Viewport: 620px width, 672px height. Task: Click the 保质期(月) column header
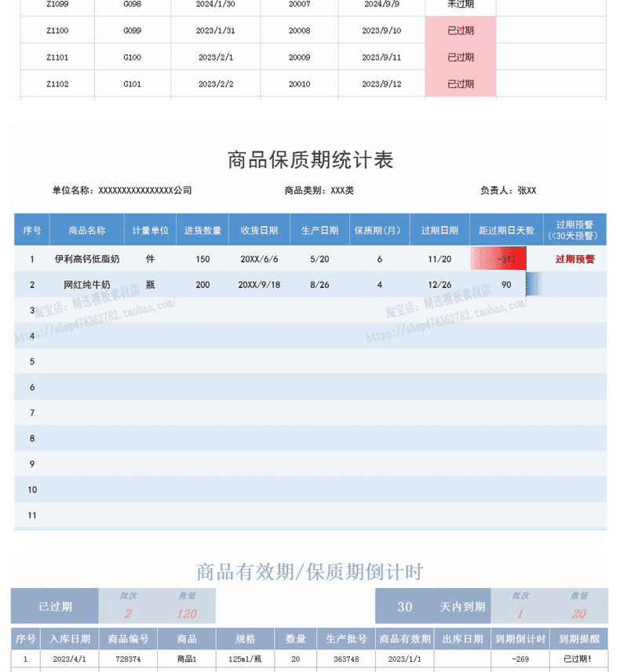[380, 230]
